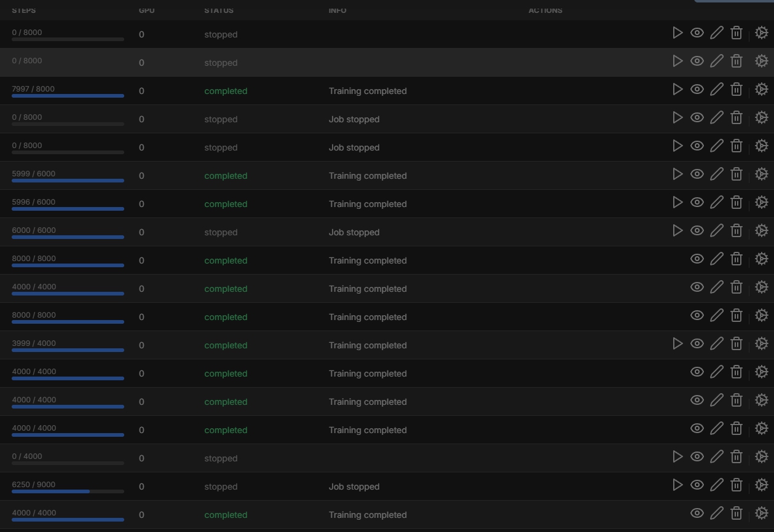
Task: Start the job at 5996 / 6000 steps
Action: tap(677, 202)
